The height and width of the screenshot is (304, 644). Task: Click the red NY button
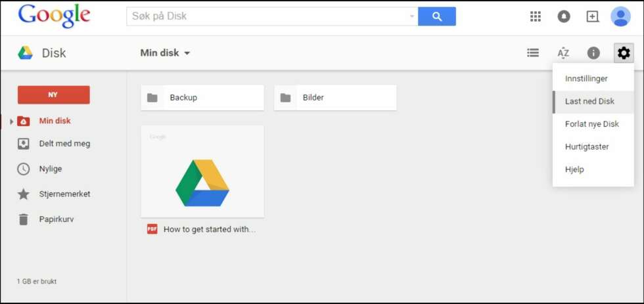[x=53, y=95]
